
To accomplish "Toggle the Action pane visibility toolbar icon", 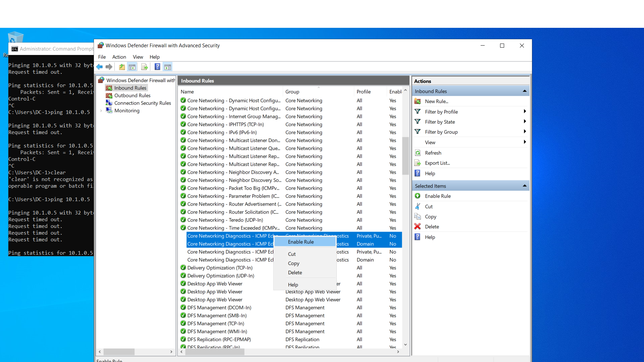I will (x=168, y=67).
